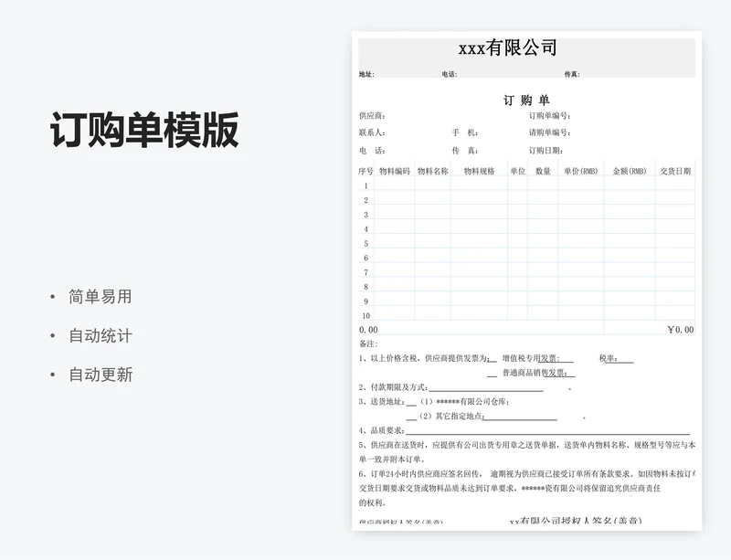Click the 物料名称 column header

pos(432,171)
